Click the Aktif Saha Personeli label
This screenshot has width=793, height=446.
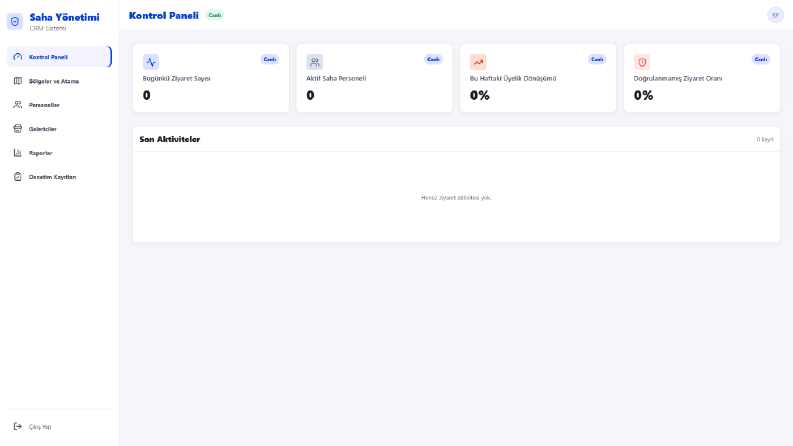pos(336,78)
